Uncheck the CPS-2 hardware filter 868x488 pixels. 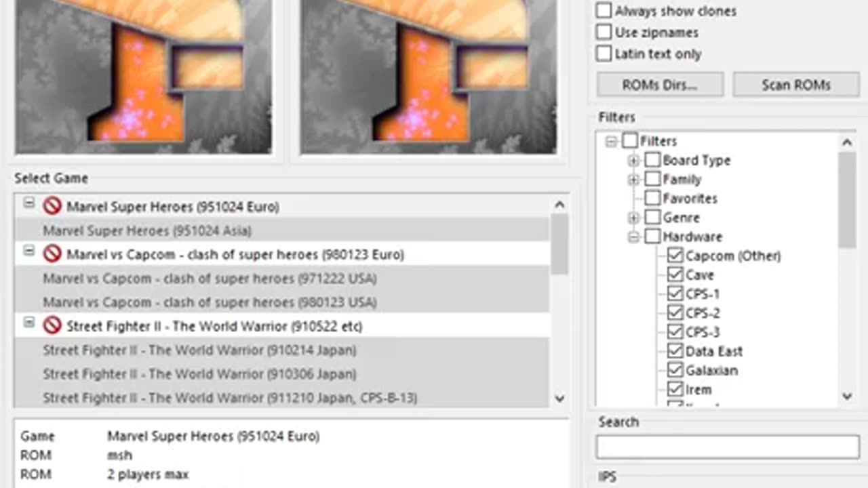tap(675, 312)
